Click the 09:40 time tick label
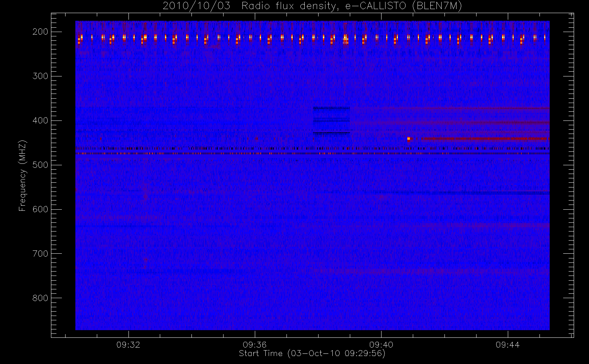 tap(381, 345)
